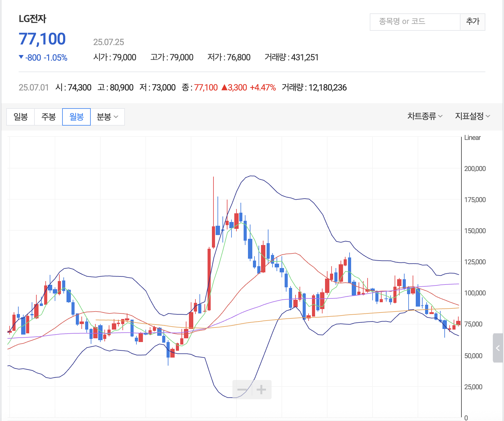Click the ▲3,300 candle change value
The image size is (504, 421).
coord(234,88)
